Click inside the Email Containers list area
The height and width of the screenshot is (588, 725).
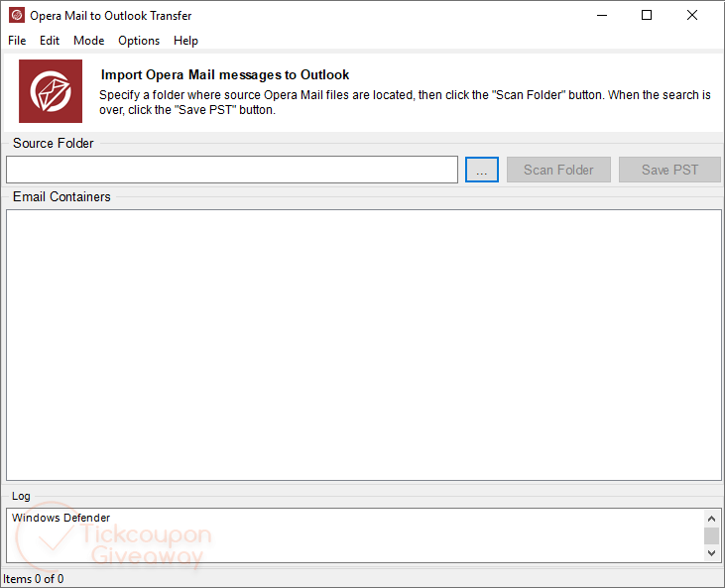(363, 345)
